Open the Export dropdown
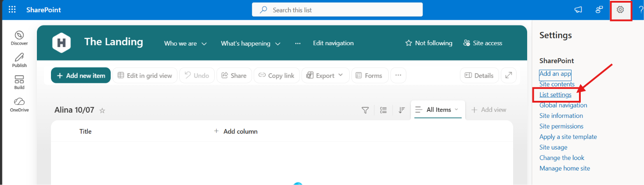This screenshot has height=185, width=644. pos(326,75)
